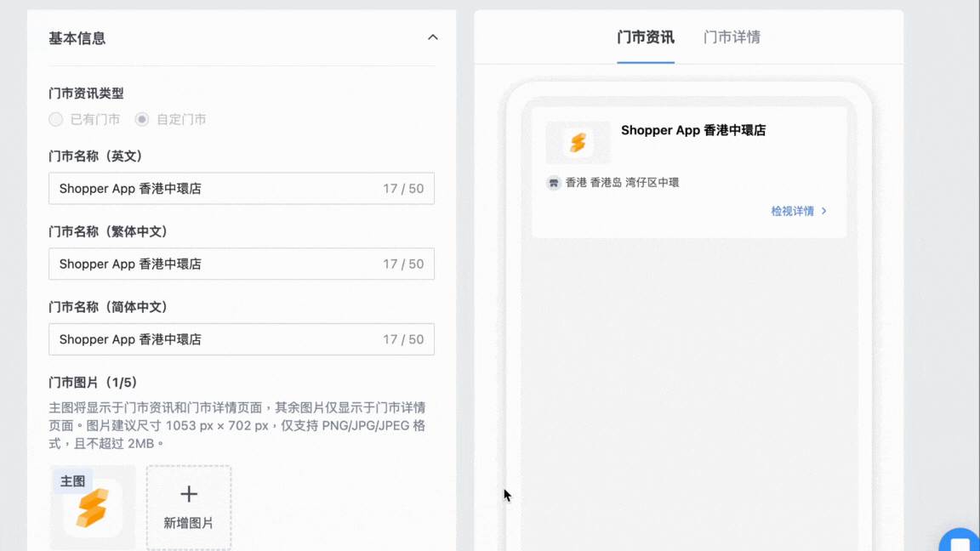The width and height of the screenshot is (980, 551).
Task: Click the 主图 badge on the thumbnail
Action: (x=72, y=481)
